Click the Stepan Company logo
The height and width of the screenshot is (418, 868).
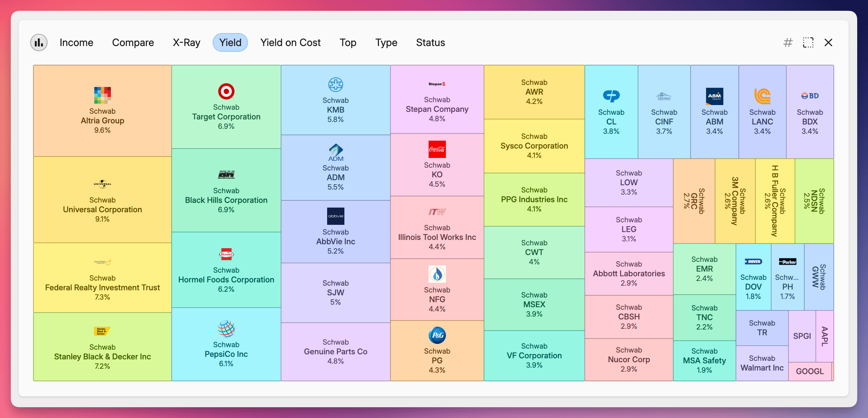[437, 84]
